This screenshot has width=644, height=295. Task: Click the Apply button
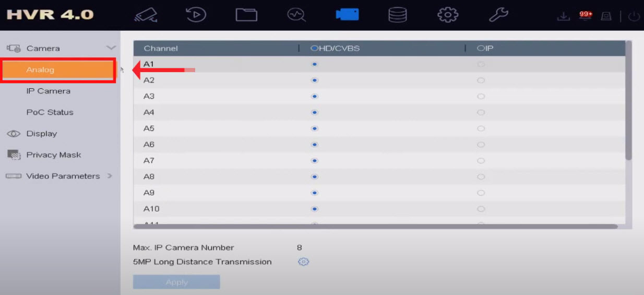pyautogui.click(x=176, y=282)
